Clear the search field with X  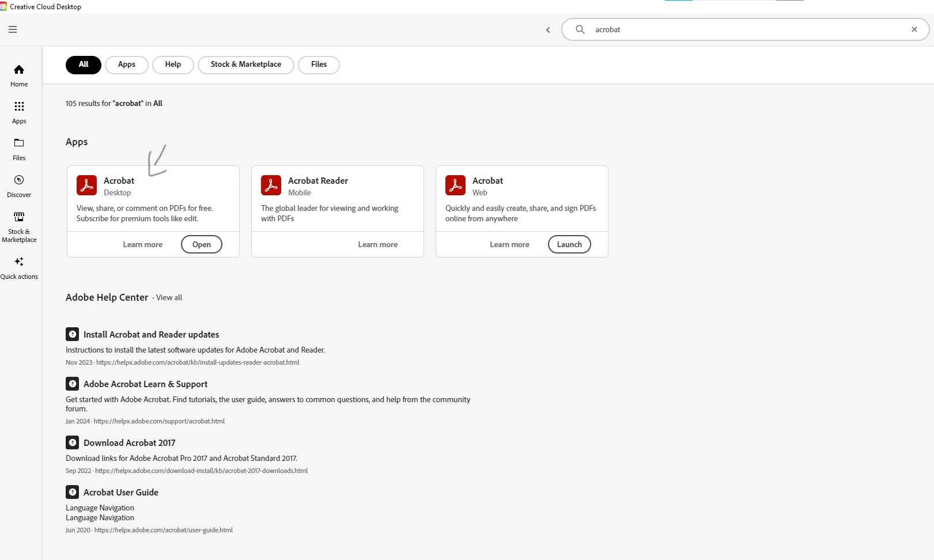click(x=914, y=29)
